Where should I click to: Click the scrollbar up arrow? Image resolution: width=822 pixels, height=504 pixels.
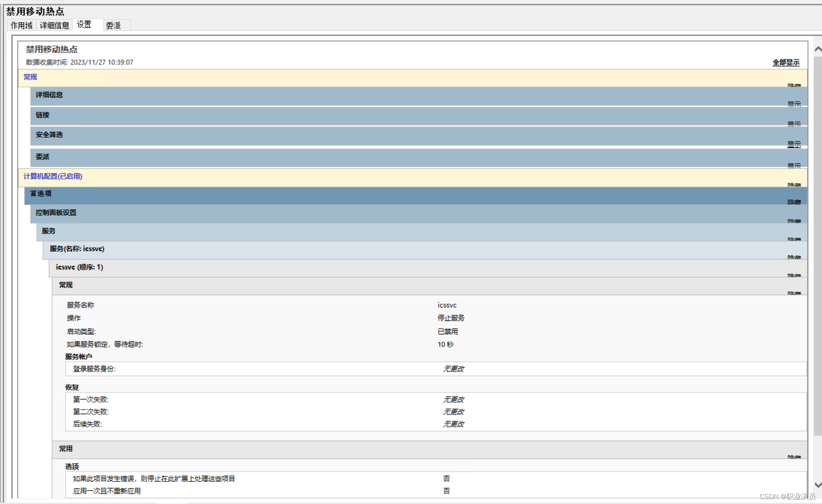[818, 49]
